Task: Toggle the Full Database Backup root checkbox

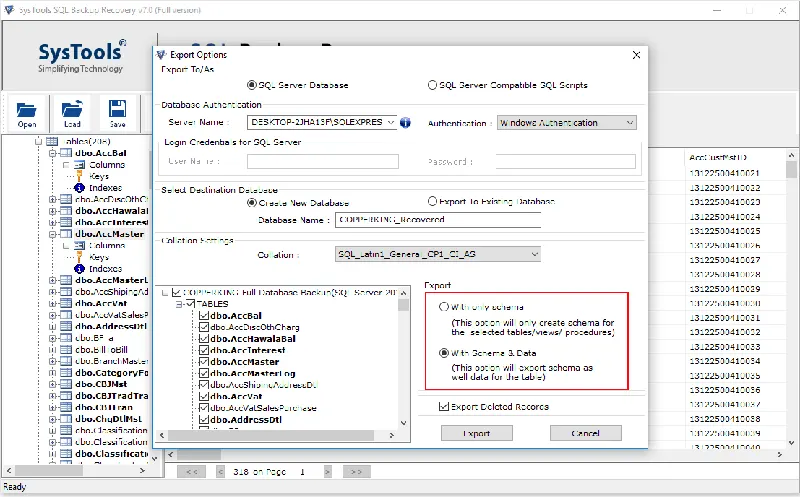Action: point(177,292)
